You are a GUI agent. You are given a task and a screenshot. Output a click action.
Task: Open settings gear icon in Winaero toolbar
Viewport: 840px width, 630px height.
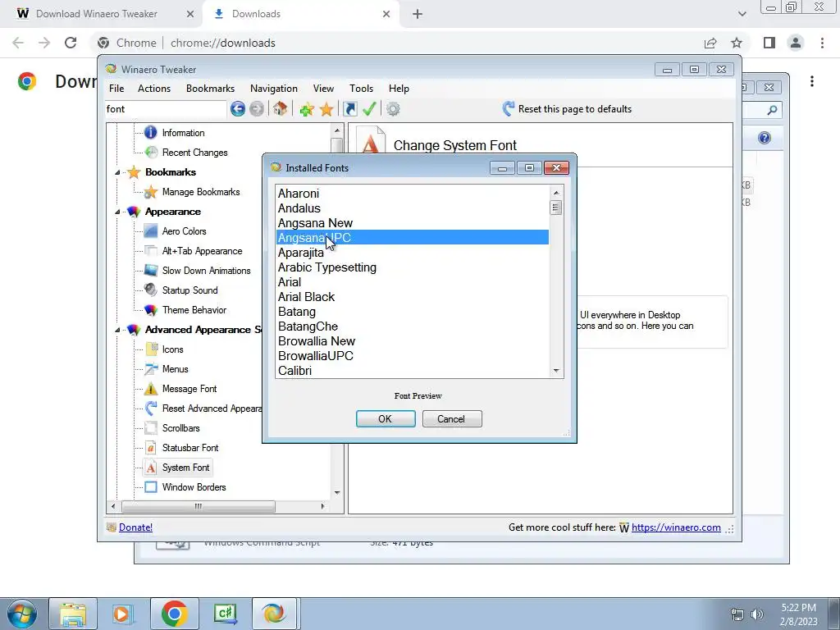coord(393,109)
